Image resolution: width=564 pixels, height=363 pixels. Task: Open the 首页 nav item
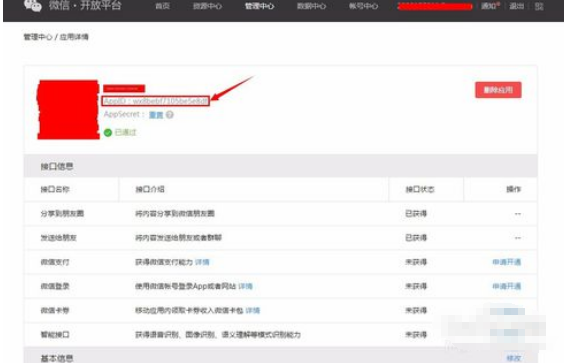[x=162, y=6]
